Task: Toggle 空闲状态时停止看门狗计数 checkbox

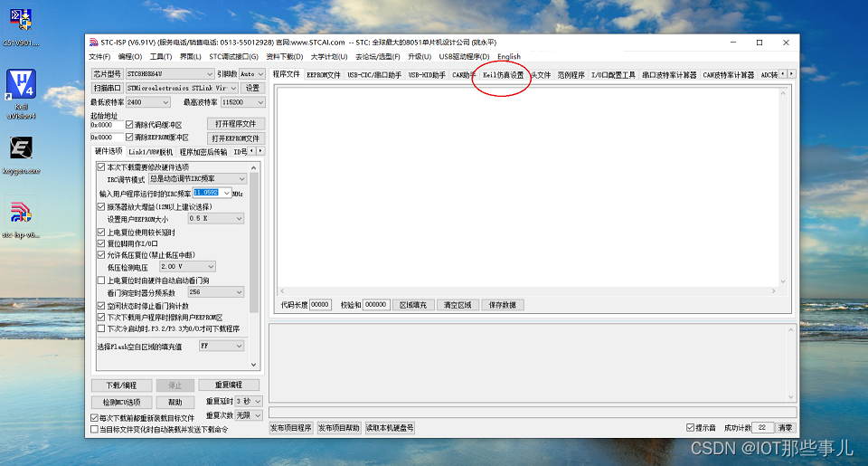Action: click(101, 306)
